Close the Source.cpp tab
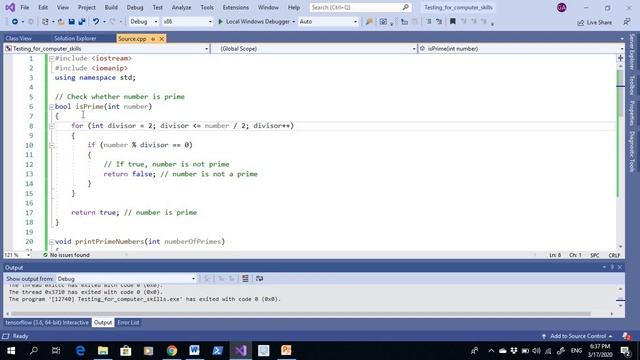Viewport: 640px width, 360px height. [162, 39]
